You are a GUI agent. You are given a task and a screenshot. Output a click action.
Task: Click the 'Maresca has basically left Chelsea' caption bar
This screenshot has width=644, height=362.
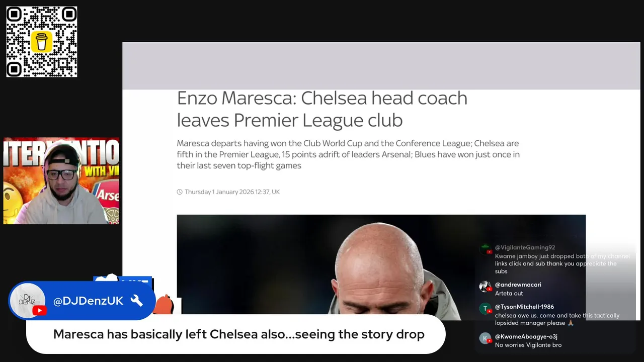pyautogui.click(x=235, y=334)
